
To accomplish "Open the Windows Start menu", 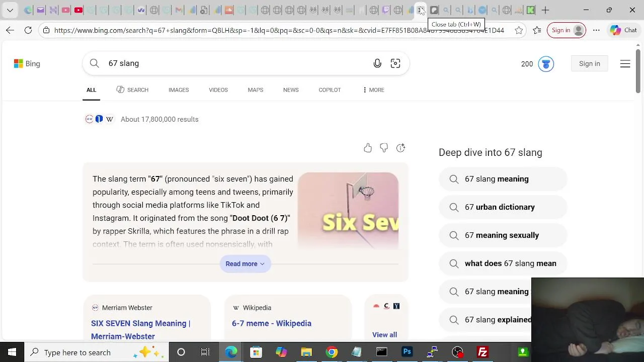I will click(12, 352).
